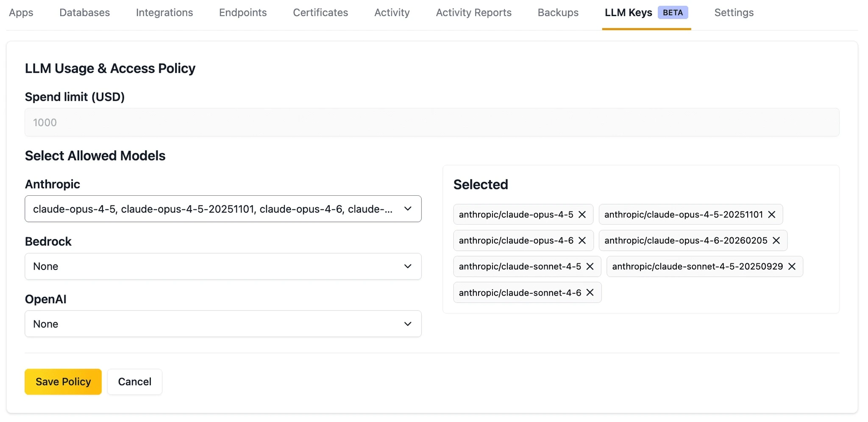Open the Bedrock models dropdown
Image resolution: width=868 pixels, height=422 pixels.
pyautogui.click(x=223, y=266)
